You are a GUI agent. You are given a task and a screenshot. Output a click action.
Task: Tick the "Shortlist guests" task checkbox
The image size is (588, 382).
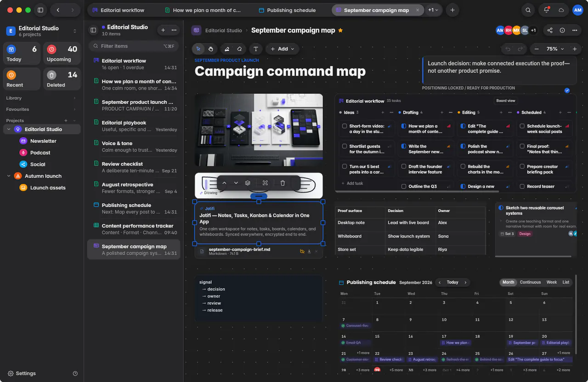345,146
